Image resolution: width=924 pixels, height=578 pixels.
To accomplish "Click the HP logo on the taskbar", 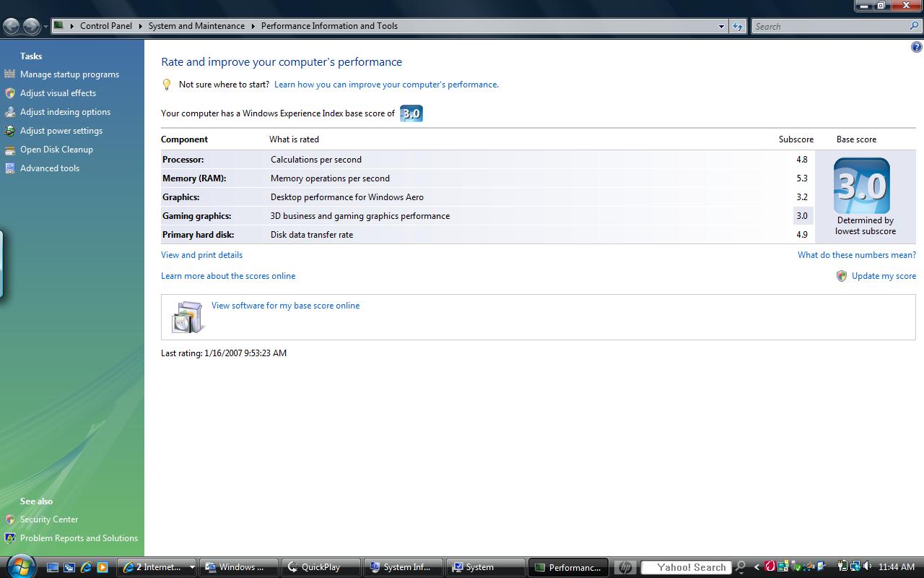I will tap(625, 567).
